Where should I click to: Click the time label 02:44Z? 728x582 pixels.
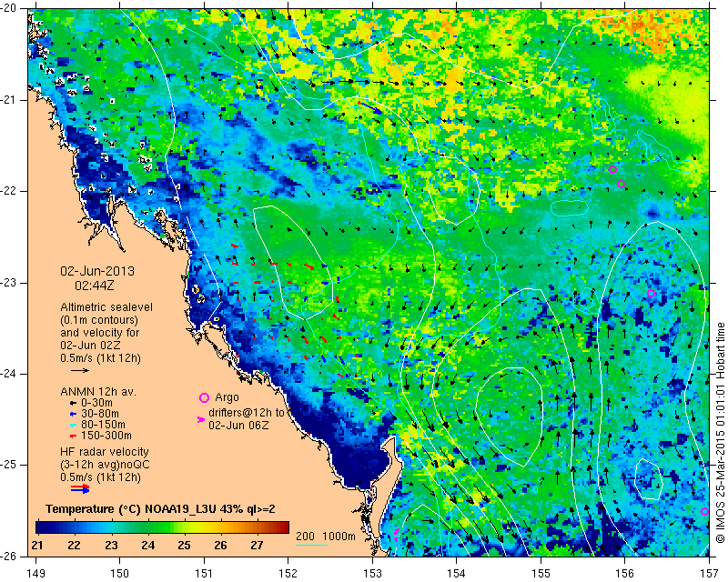[x=95, y=286]
